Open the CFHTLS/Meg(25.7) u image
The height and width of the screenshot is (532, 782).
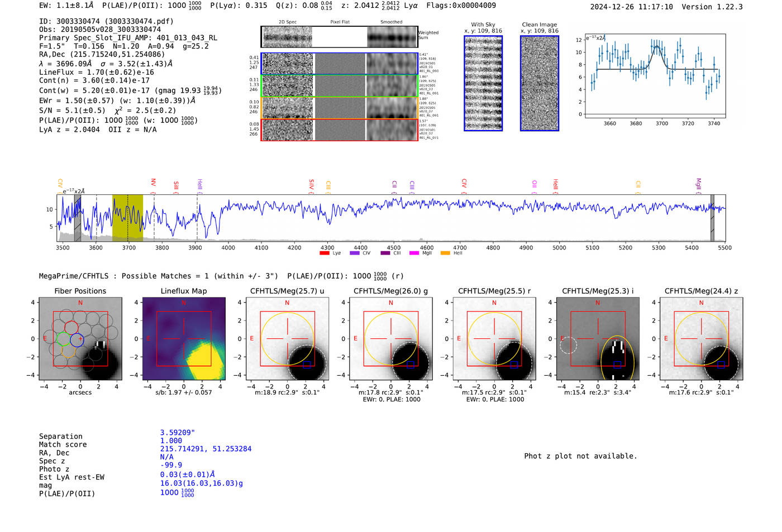coord(287,339)
